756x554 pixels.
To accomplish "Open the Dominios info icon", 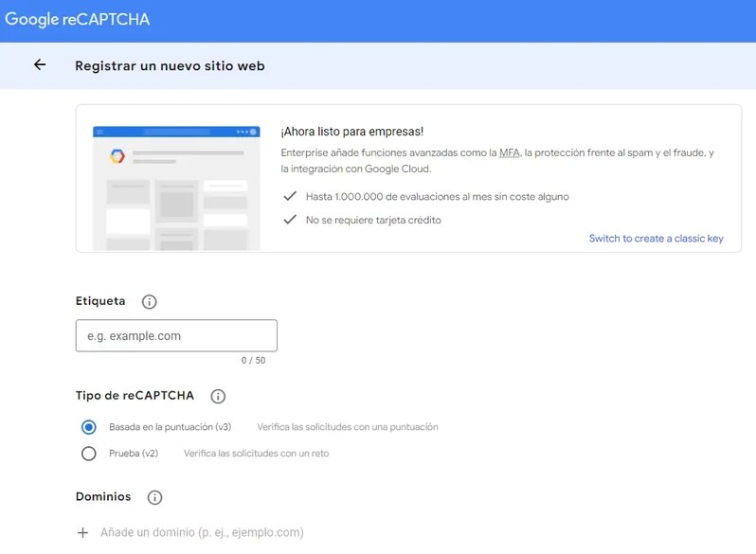I will pyautogui.click(x=154, y=497).
